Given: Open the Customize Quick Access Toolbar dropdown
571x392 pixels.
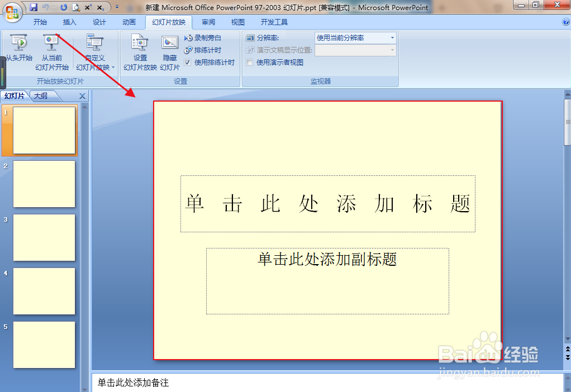Looking at the screenshot, I should (x=117, y=7).
